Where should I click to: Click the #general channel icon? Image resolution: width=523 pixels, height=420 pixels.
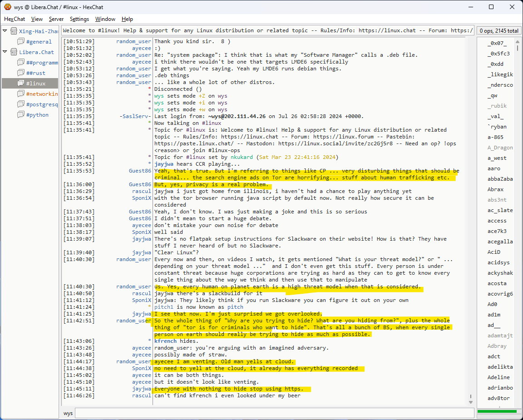pyautogui.click(x=21, y=42)
